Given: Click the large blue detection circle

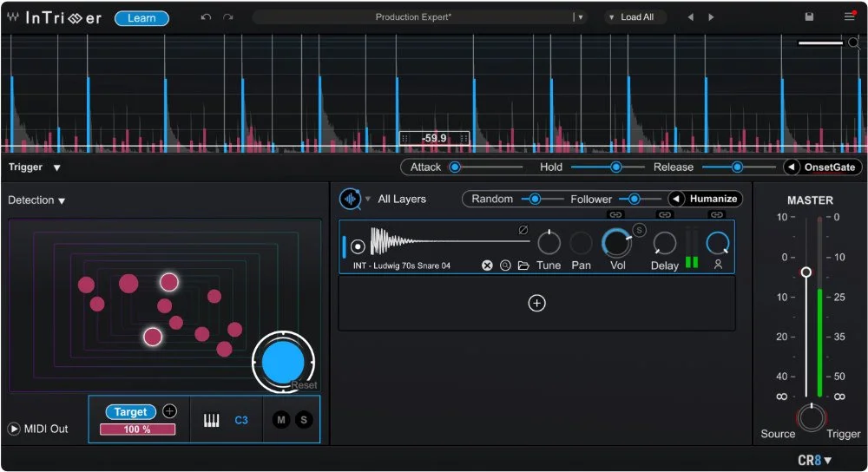Looking at the screenshot, I should [x=283, y=363].
